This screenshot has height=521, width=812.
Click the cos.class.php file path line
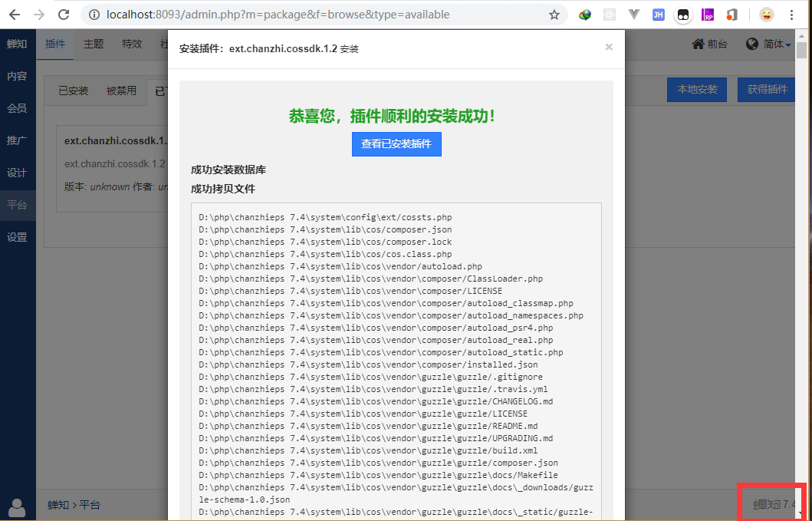tap(325, 254)
